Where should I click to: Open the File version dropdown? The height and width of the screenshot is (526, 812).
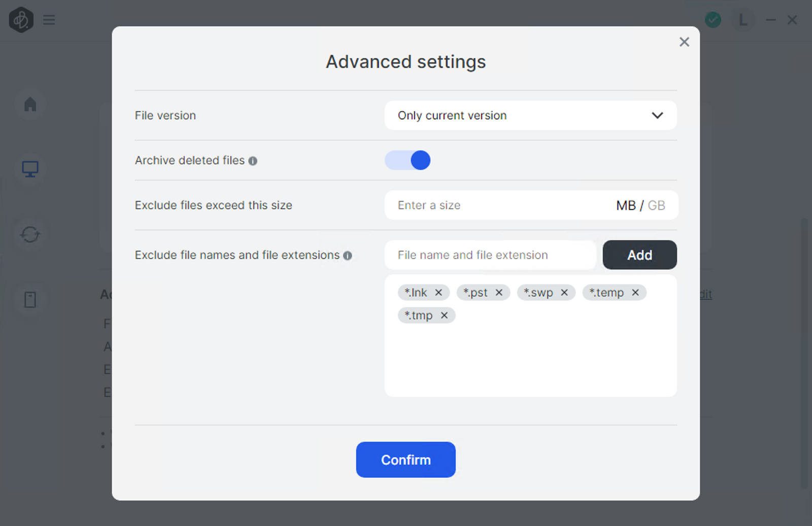(x=530, y=115)
